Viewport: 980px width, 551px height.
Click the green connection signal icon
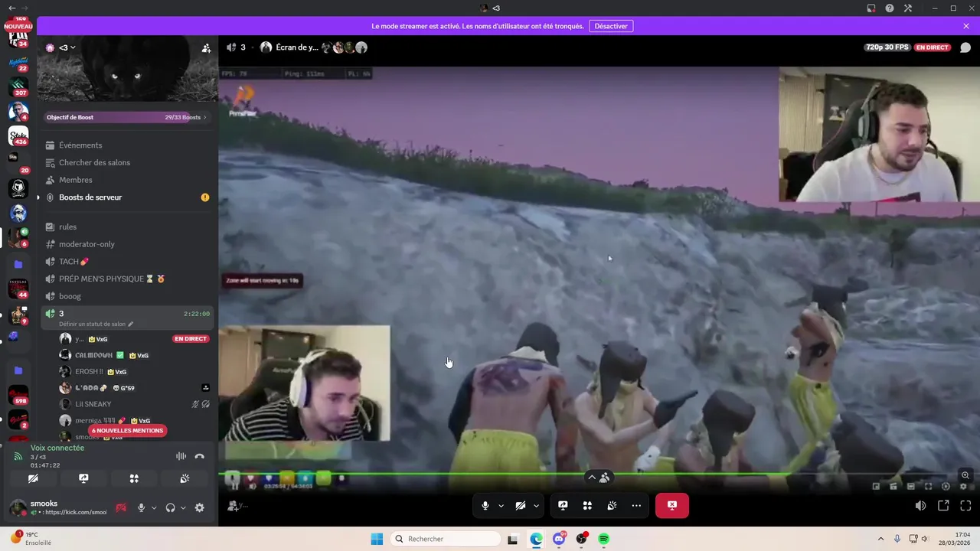click(x=18, y=456)
